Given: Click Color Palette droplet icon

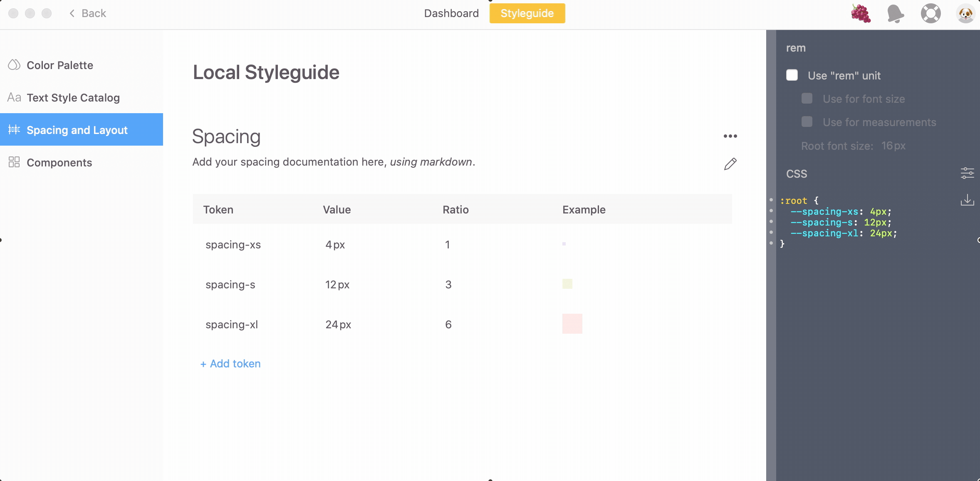Looking at the screenshot, I should pos(14,65).
